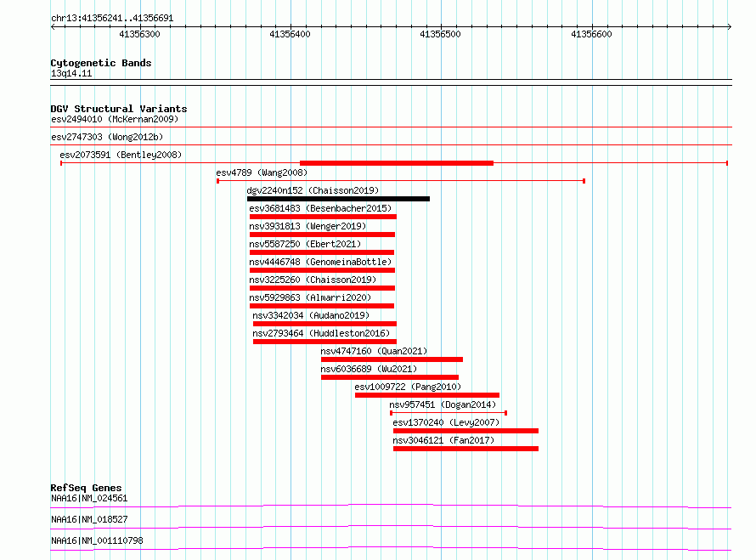Open the NAA16|NM_001110798 gene transcript
This screenshot has width=756, height=560.
tap(97, 540)
